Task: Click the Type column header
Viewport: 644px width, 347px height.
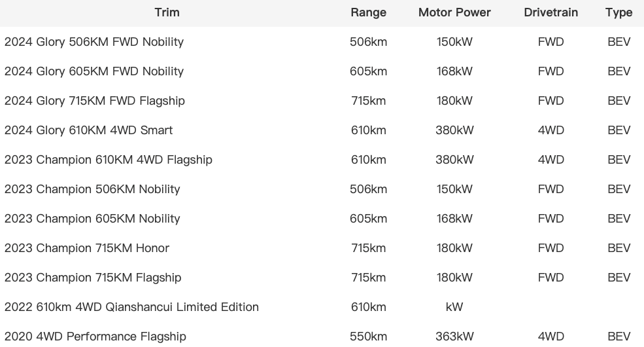Action: coord(619,12)
